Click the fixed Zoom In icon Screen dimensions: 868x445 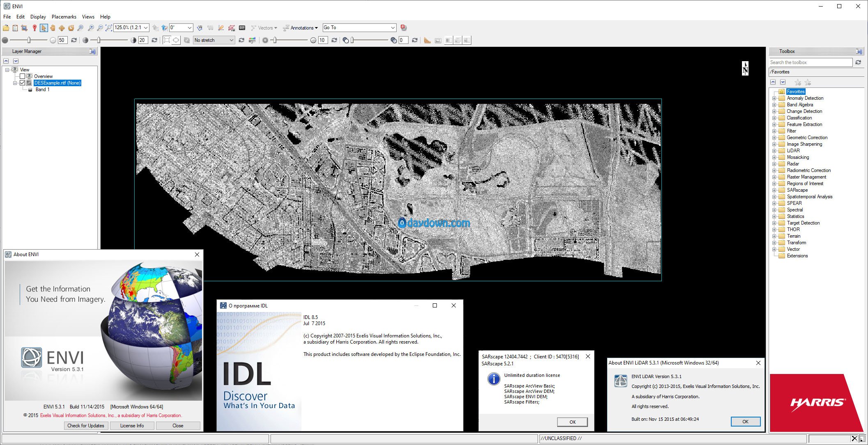pyautogui.click(x=91, y=28)
